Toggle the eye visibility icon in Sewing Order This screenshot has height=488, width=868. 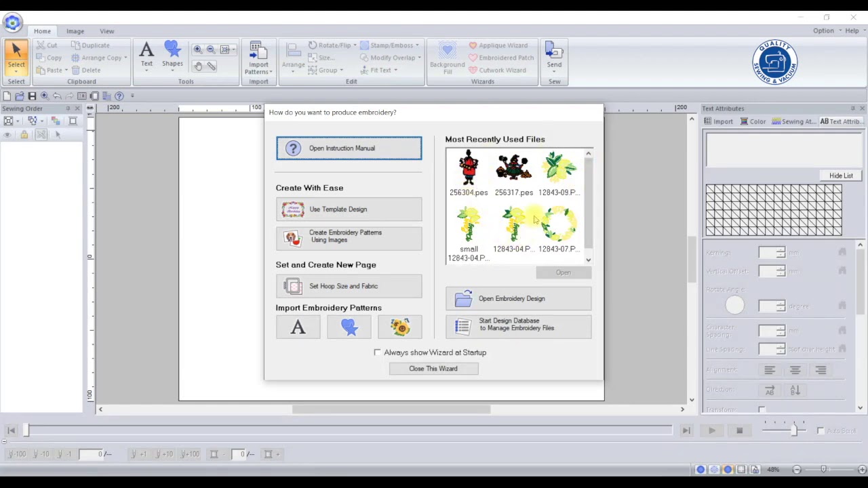pos(7,135)
